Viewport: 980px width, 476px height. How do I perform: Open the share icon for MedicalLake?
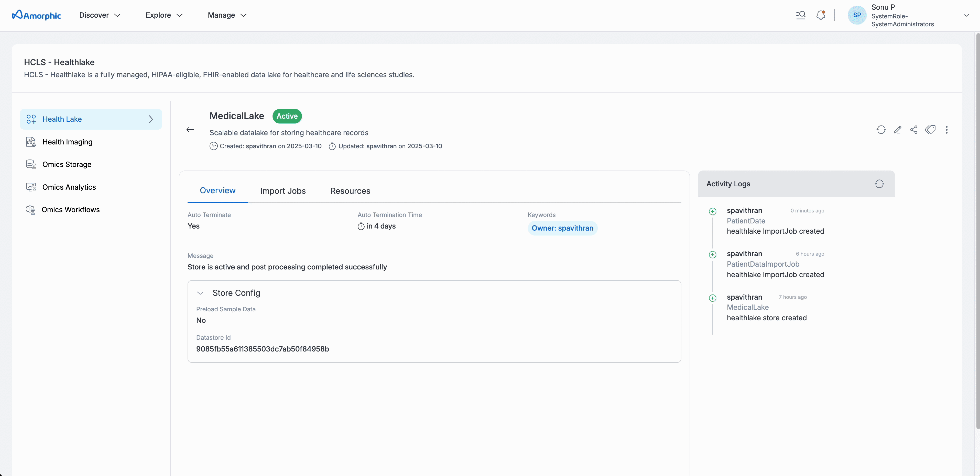click(914, 130)
